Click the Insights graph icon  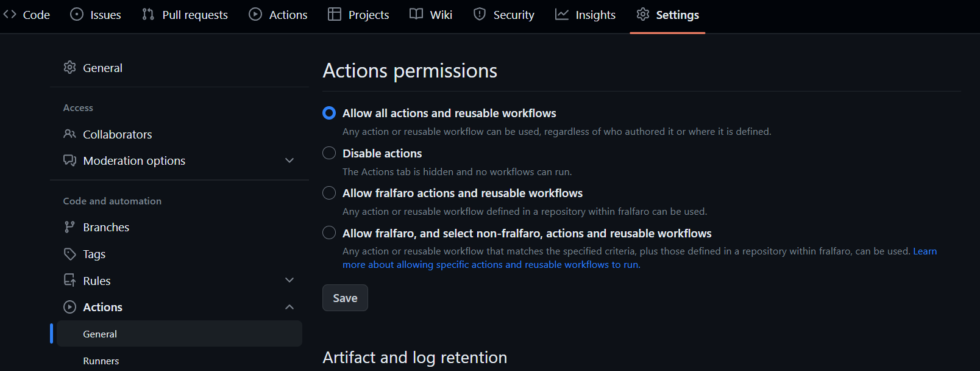(x=562, y=14)
